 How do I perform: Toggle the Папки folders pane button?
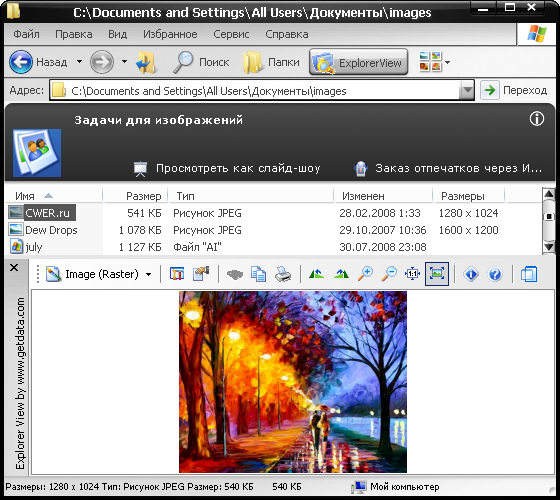coord(271,62)
